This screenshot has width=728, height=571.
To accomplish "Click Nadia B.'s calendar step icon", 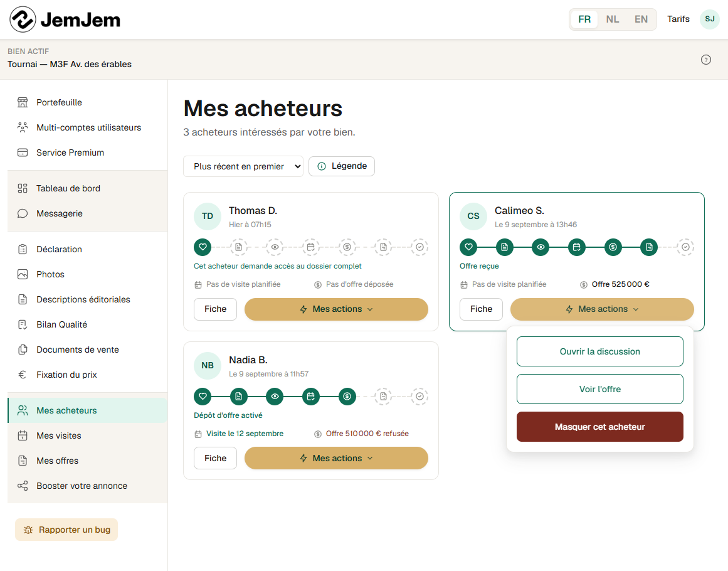I will 311,397.
